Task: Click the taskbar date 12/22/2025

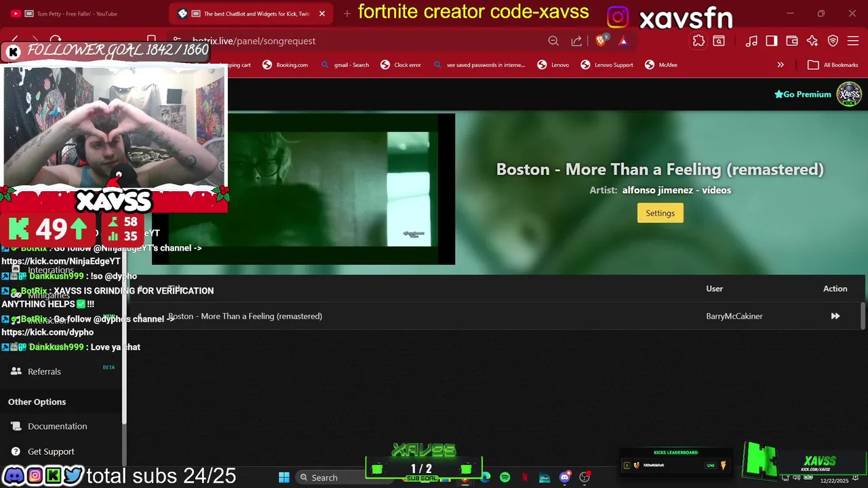Action: pyautogui.click(x=834, y=481)
